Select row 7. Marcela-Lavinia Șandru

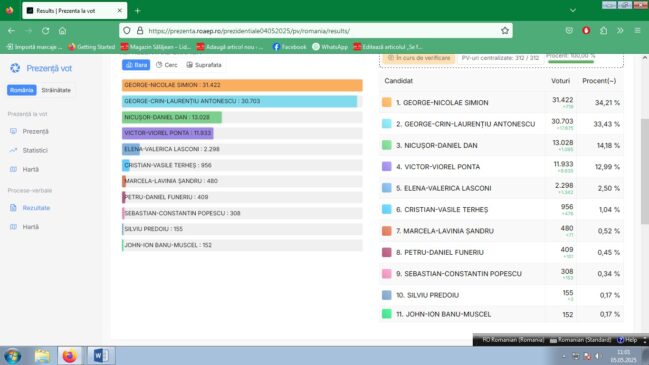501,231
